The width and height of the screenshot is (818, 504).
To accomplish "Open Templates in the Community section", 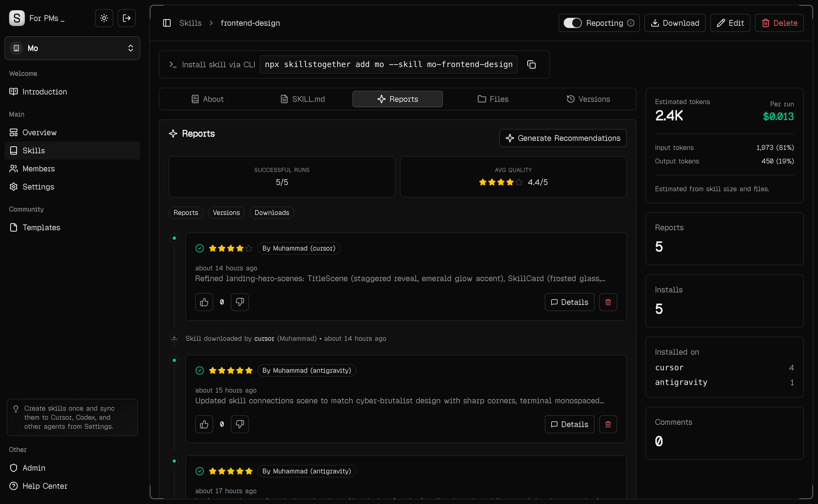I will 42,227.
